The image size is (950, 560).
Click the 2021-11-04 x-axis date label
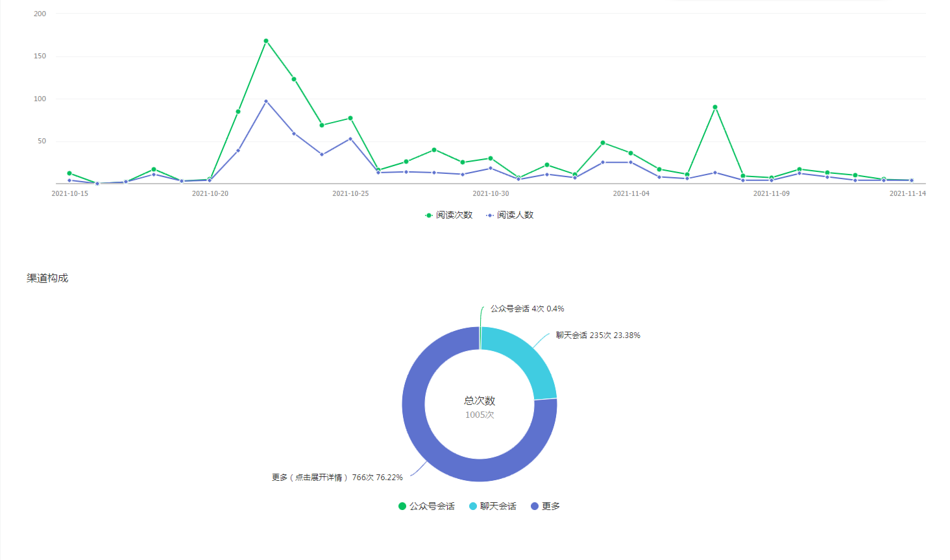(x=631, y=193)
